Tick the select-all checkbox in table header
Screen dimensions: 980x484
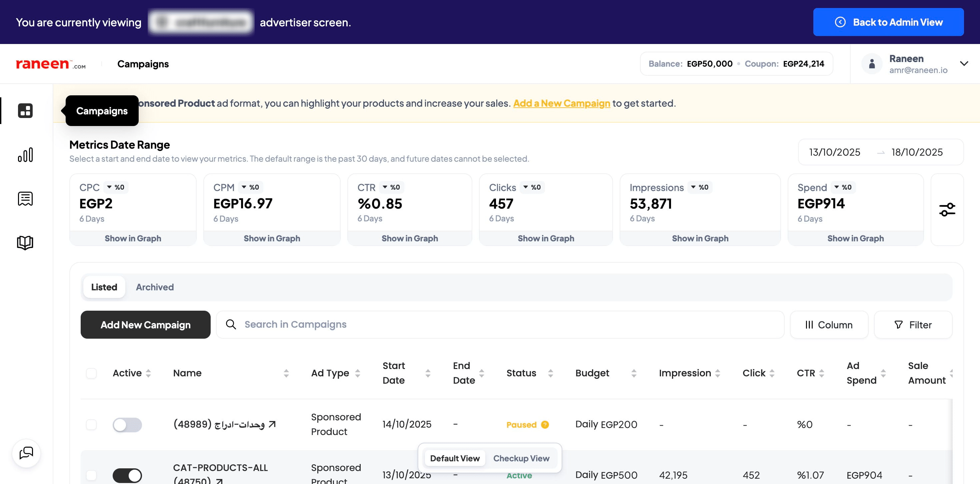pos(91,373)
